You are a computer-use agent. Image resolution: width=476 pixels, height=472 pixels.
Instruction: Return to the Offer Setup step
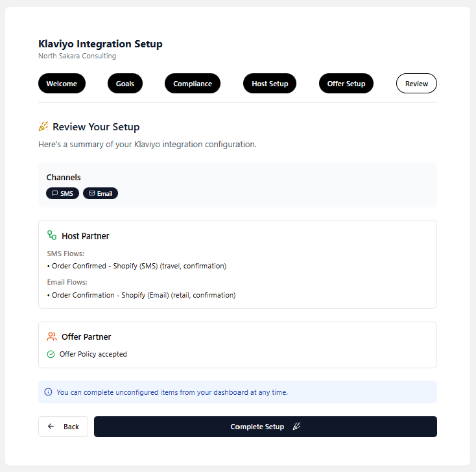tap(346, 84)
